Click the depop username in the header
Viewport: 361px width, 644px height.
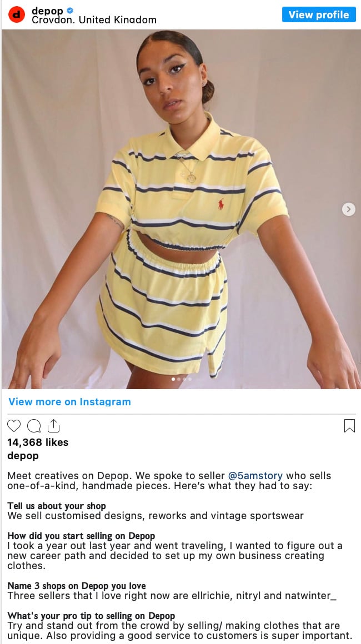point(47,11)
